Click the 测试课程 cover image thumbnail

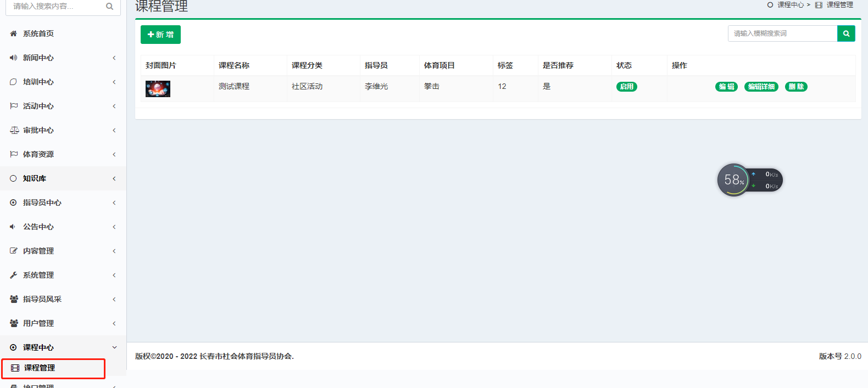pos(158,88)
